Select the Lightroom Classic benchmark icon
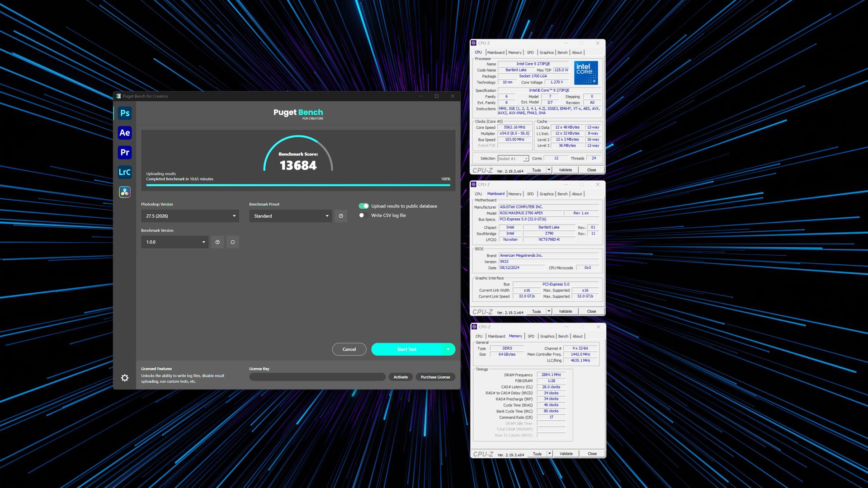This screenshot has width=868, height=488. [125, 172]
